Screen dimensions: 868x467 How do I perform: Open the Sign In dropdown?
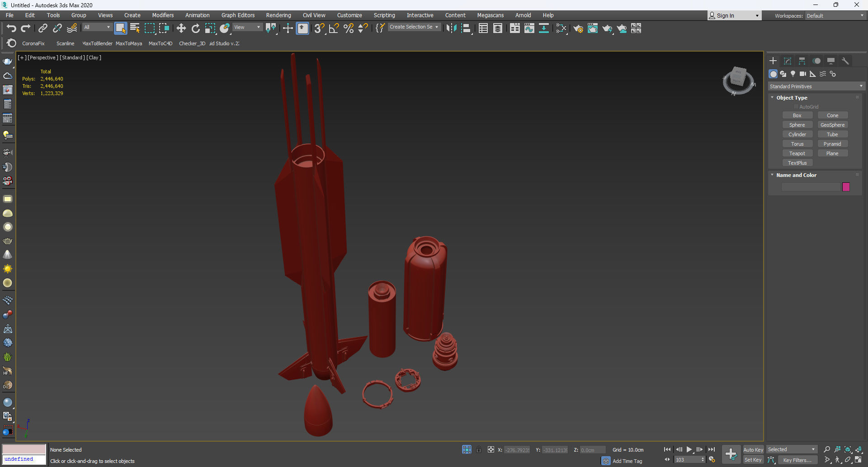pyautogui.click(x=734, y=15)
